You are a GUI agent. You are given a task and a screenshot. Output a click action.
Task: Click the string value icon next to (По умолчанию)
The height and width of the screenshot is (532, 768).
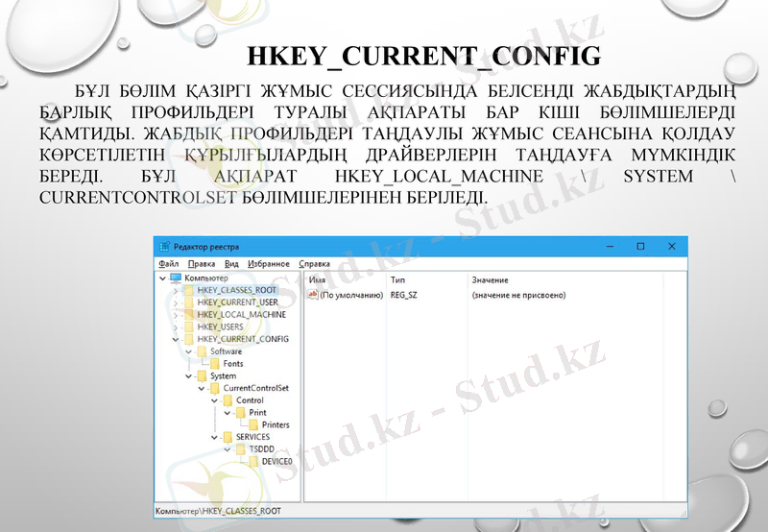[x=313, y=295]
